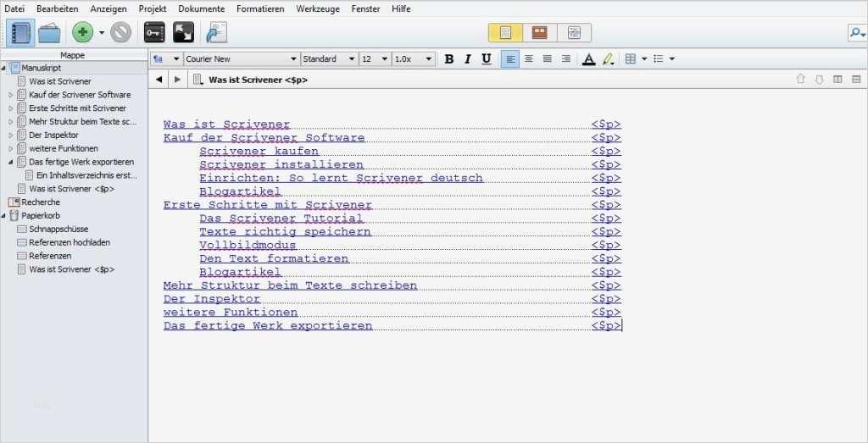Screen dimensions: 868x443
Task: Open Keywords with the key icon
Action: coord(154,33)
